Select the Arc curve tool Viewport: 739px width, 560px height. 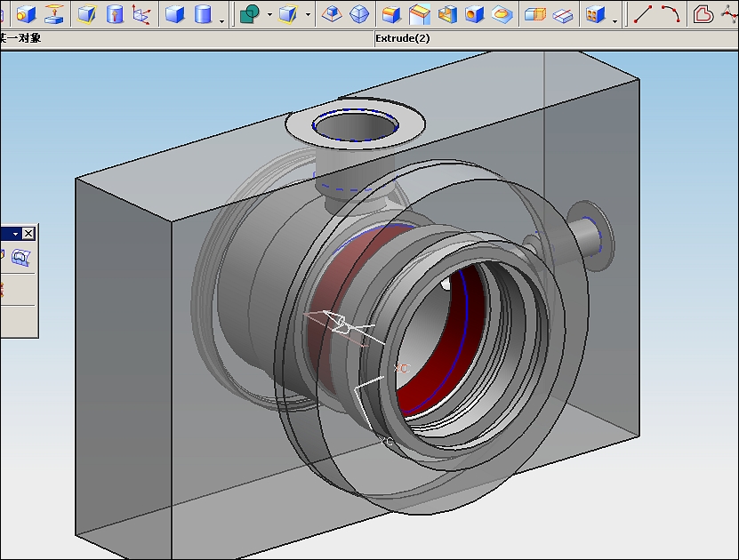(671, 14)
